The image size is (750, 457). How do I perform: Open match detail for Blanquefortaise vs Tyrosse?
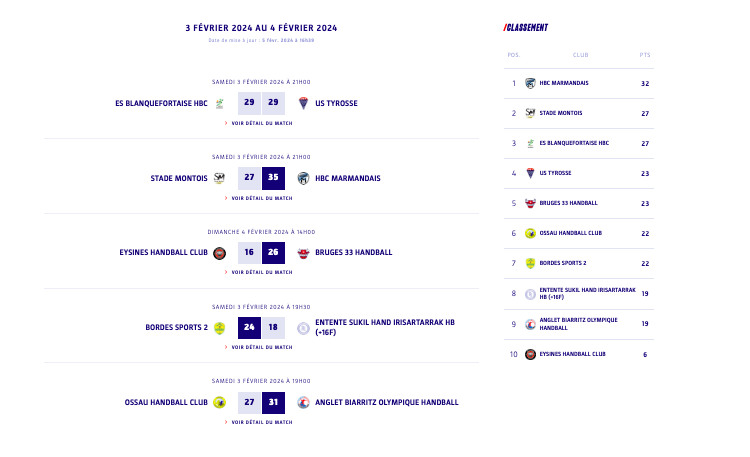[x=261, y=123]
